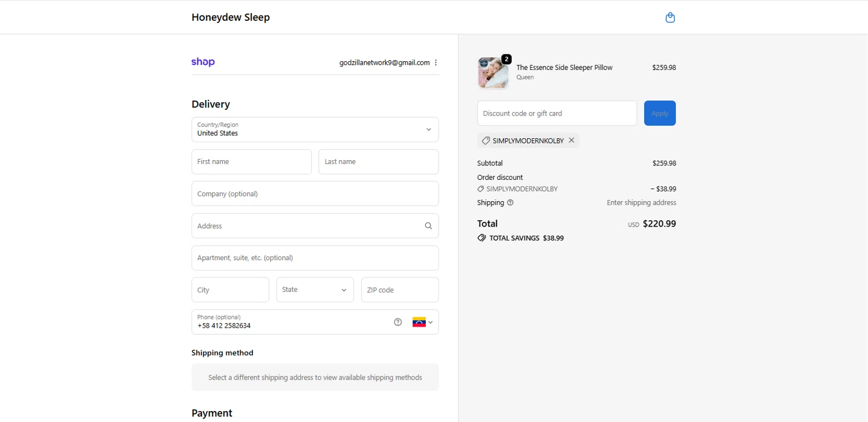Focus the Address field

pyautogui.click(x=315, y=226)
